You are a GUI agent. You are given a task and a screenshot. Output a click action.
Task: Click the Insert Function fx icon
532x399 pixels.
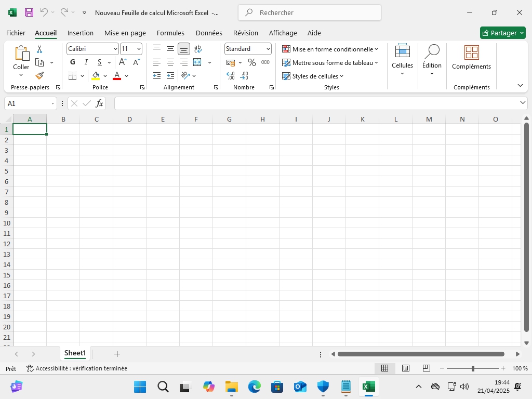pyautogui.click(x=99, y=103)
